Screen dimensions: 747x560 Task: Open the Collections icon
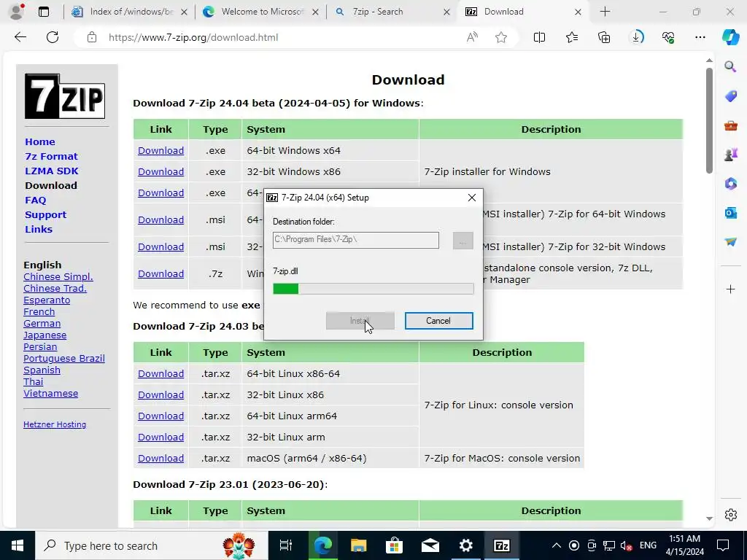[604, 37]
